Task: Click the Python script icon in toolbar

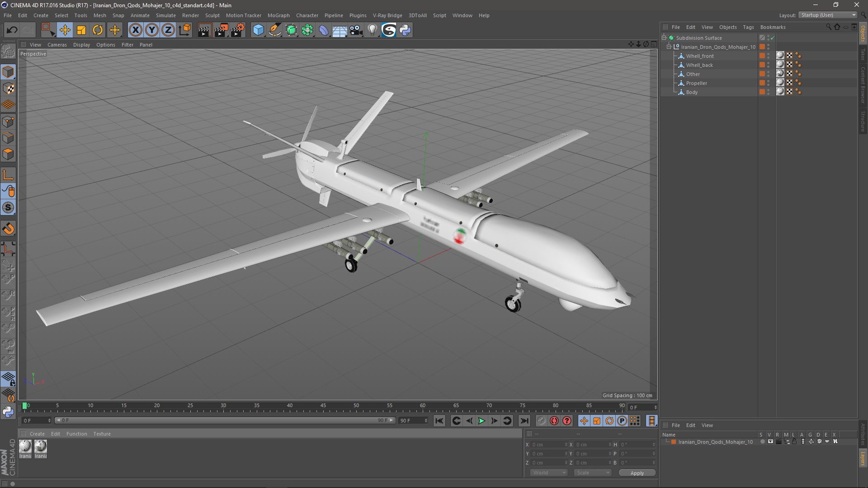Action: 405,30
